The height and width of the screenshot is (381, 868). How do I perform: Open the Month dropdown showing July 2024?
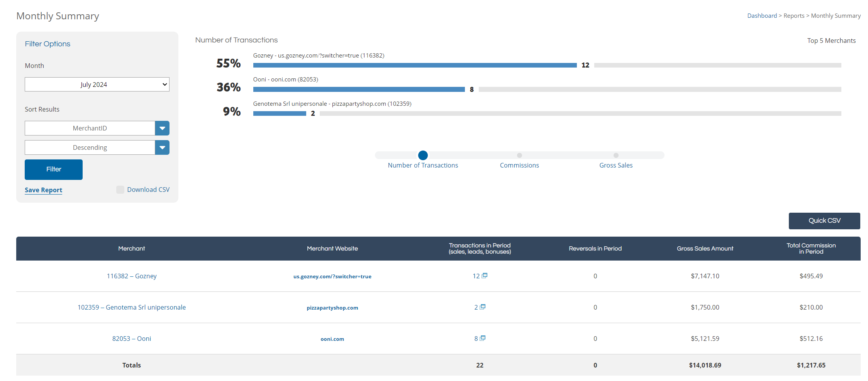pyautogui.click(x=97, y=85)
